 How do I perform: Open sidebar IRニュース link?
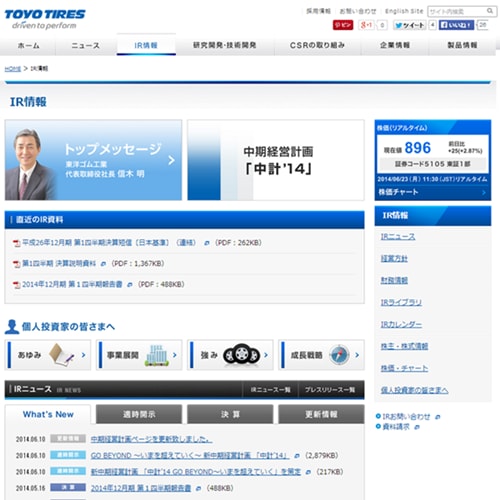pos(398,237)
